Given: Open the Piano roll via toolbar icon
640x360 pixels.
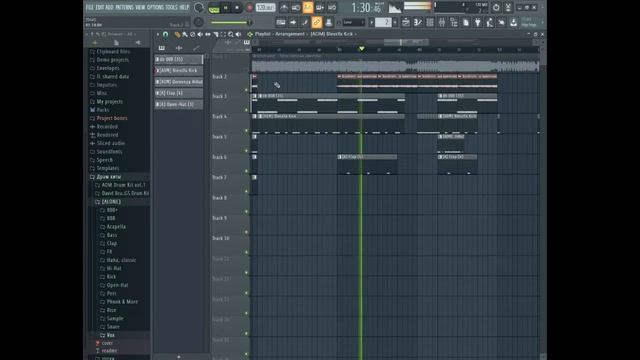Looking at the screenshot, I should click(x=418, y=23).
